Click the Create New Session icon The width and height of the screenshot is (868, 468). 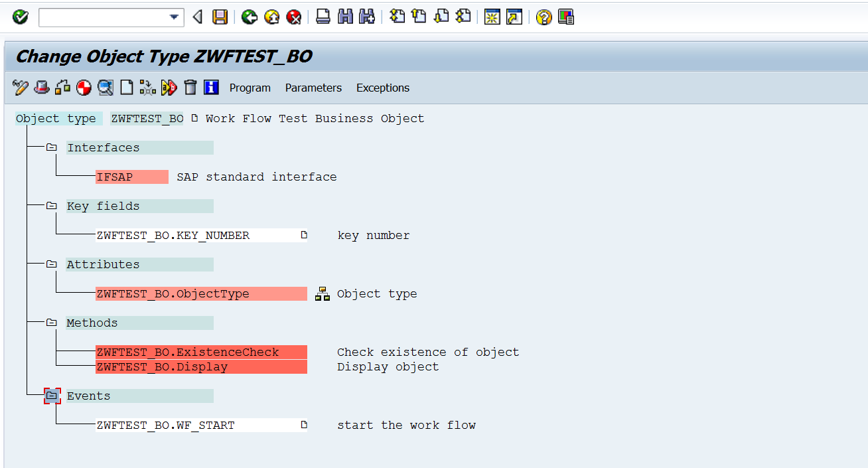(492, 17)
